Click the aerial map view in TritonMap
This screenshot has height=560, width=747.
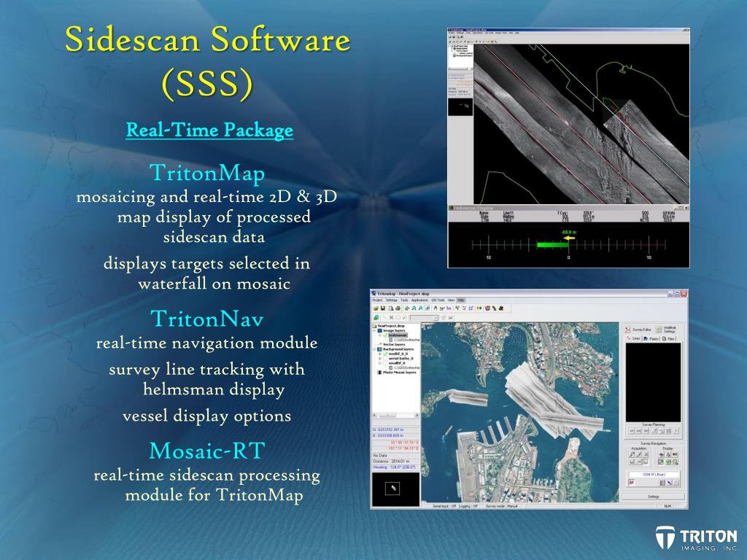tap(519, 413)
